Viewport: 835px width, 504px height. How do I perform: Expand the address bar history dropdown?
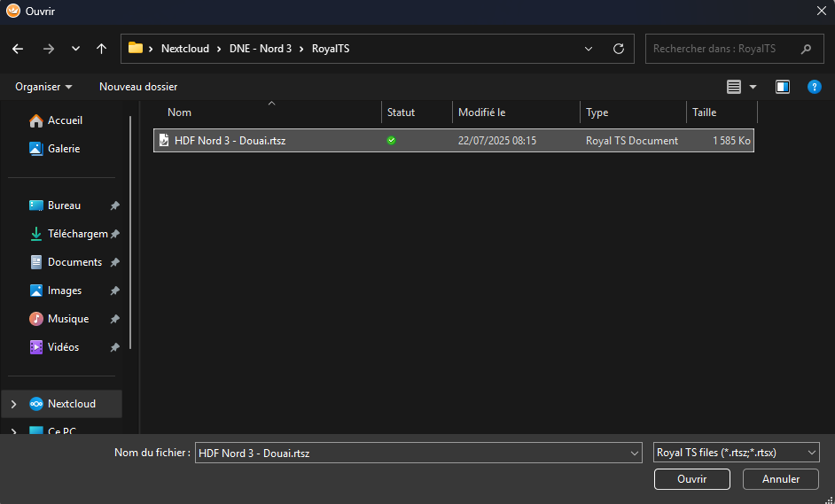click(589, 49)
